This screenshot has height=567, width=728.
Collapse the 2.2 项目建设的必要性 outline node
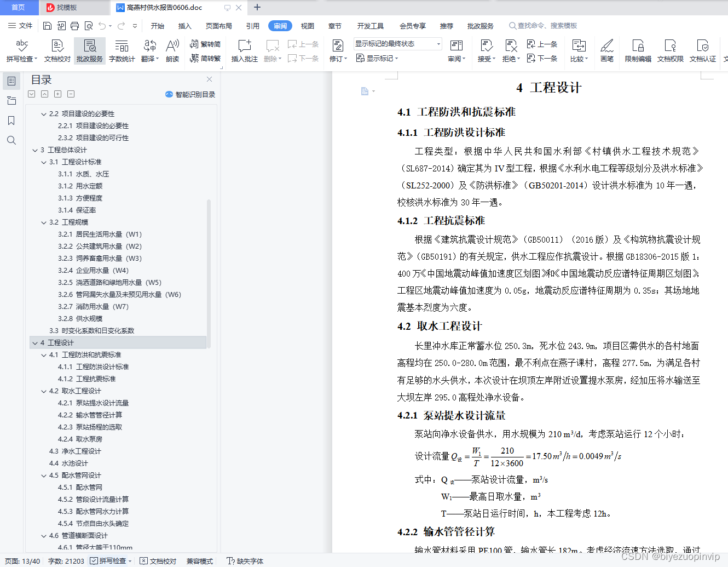[x=44, y=114]
